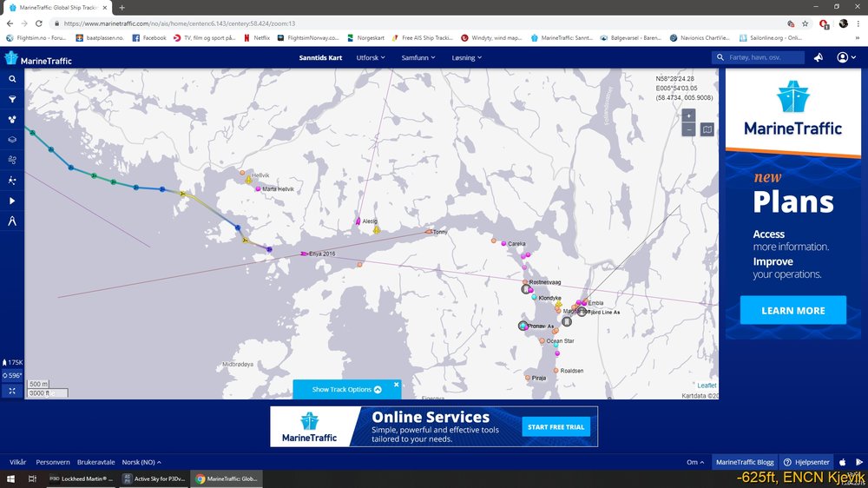Click the fullscreen map icon

(x=12, y=391)
